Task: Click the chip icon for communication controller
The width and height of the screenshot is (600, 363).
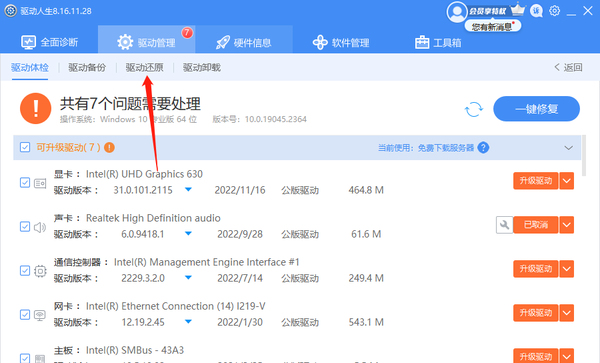Action: 40,271
